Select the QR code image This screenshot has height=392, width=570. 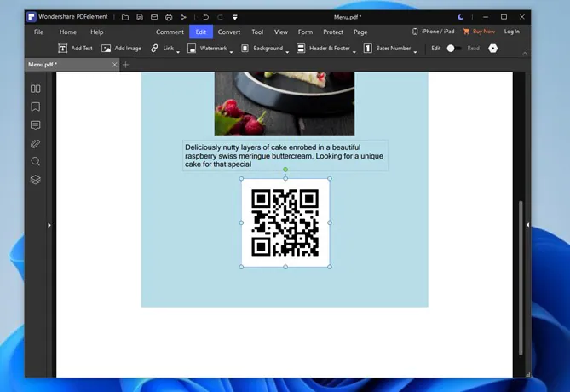285,222
